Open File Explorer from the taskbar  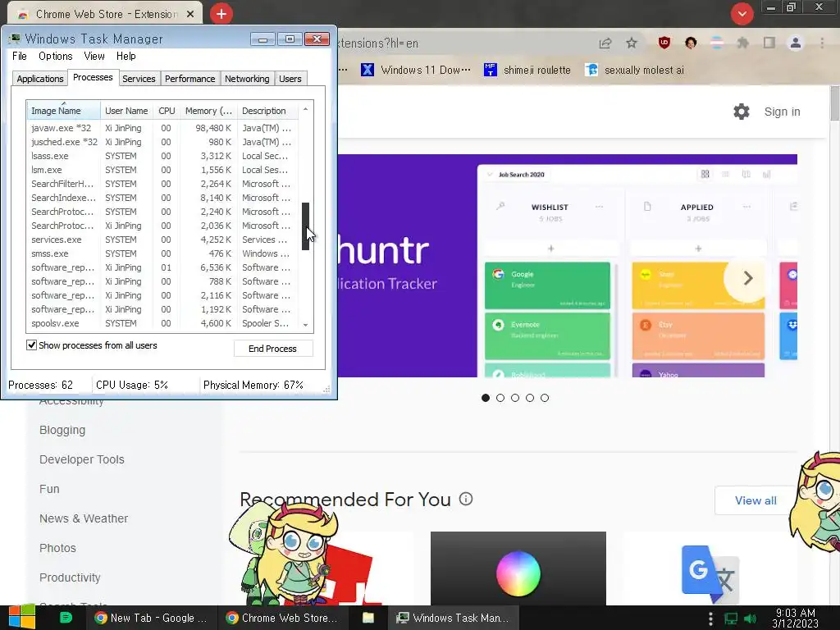pyautogui.click(x=368, y=618)
